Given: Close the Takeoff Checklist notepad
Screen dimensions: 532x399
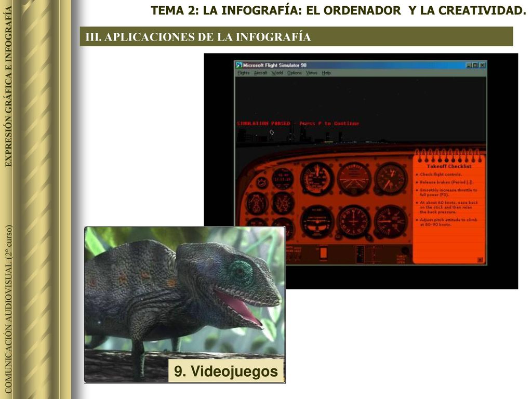Looking at the screenshot, I should click(x=480, y=260).
